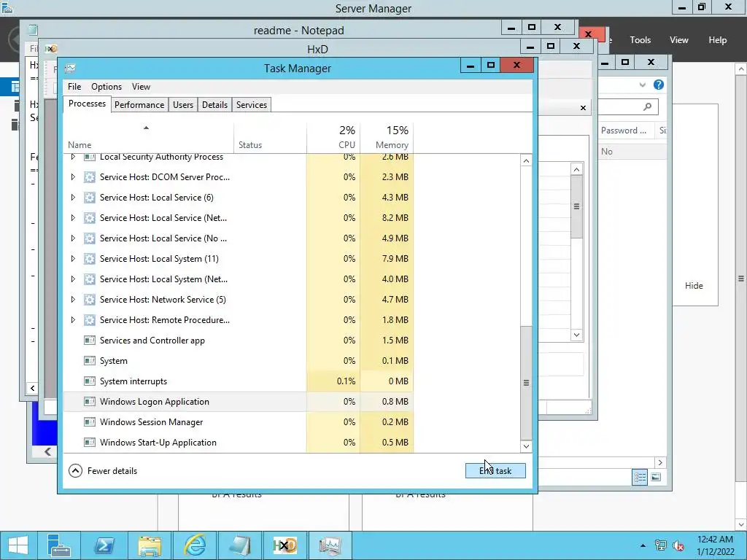Switch to the Users tab
Image resolution: width=747 pixels, height=560 pixels.
(183, 105)
